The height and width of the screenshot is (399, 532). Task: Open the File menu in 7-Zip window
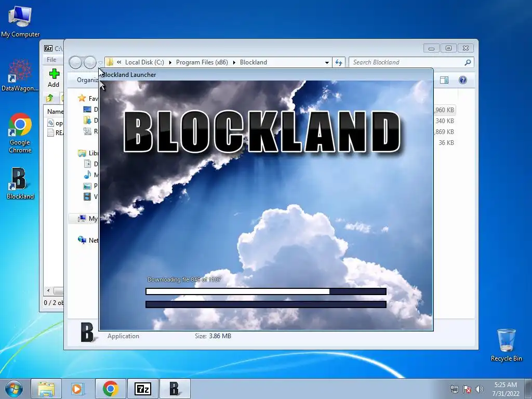pyautogui.click(x=51, y=59)
